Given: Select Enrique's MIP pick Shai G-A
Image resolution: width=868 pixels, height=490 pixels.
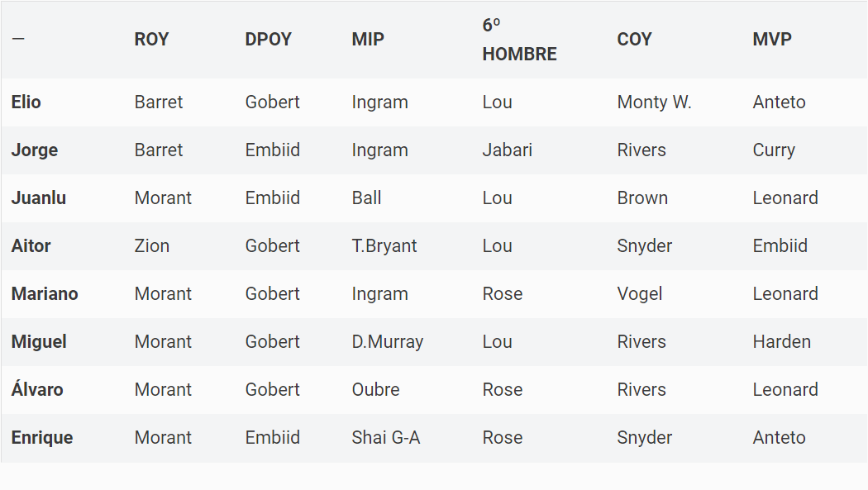Looking at the screenshot, I should [386, 438].
